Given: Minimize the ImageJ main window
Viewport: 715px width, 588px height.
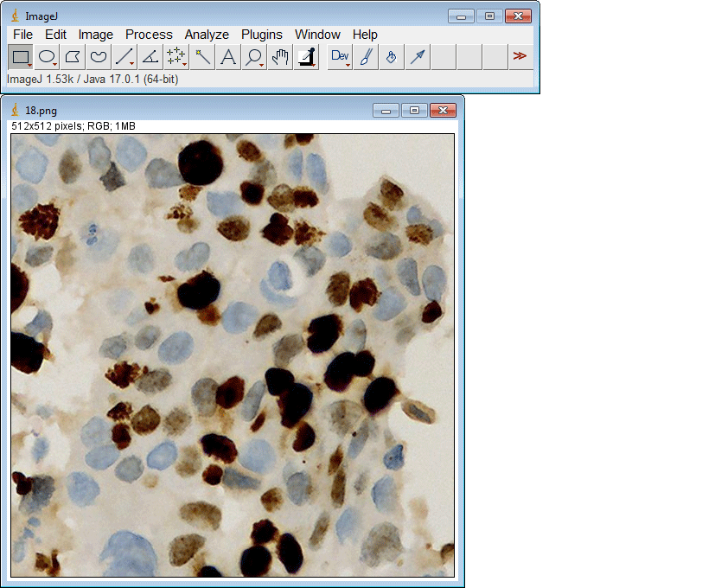Looking at the screenshot, I should (x=461, y=16).
